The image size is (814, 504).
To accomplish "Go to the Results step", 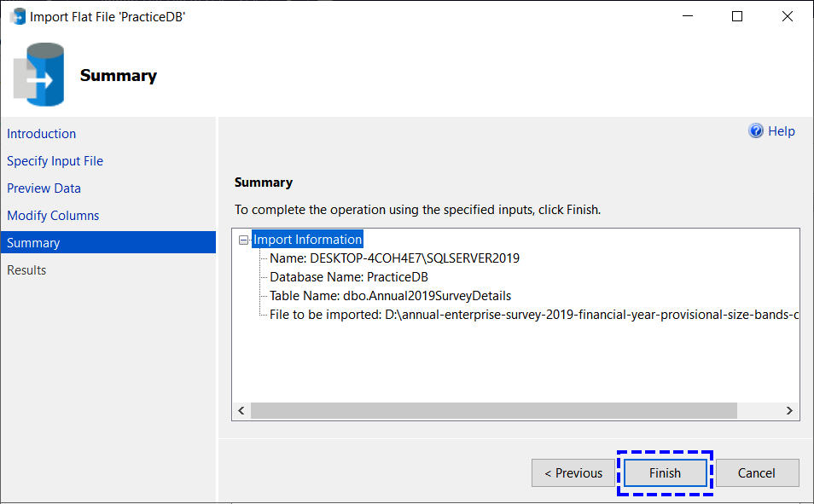I will 26,269.
